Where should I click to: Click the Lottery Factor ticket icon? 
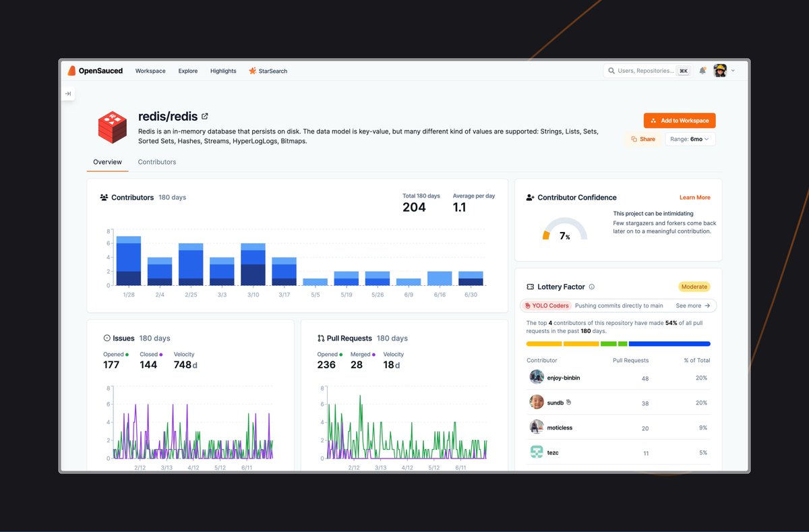point(531,287)
